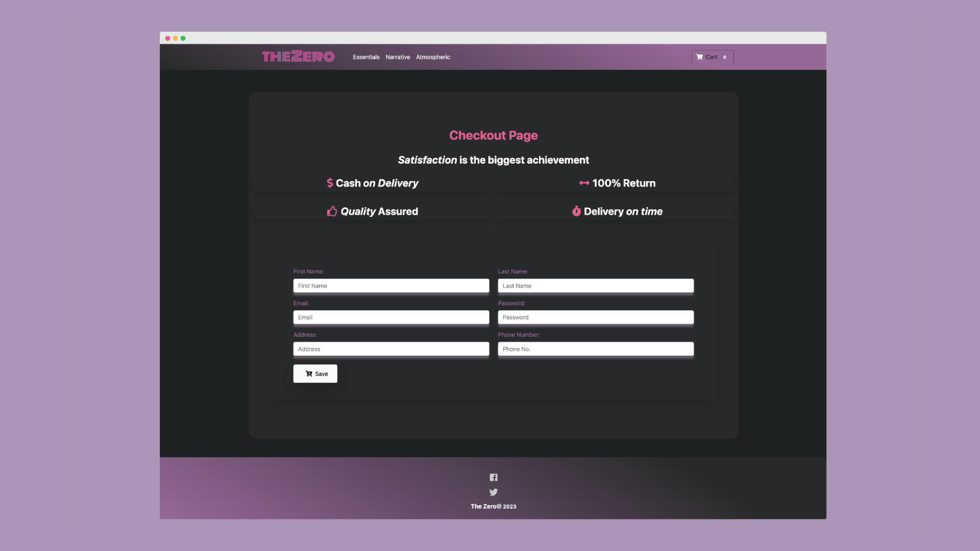Click the Cart button in navbar
Viewport: 980px width, 551px height.
712,57
